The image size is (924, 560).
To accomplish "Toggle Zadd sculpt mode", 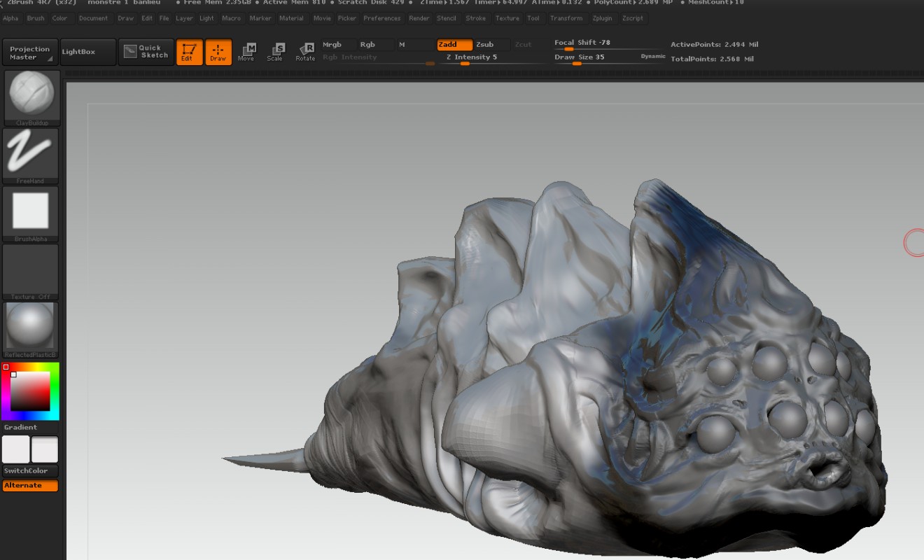I will point(455,45).
